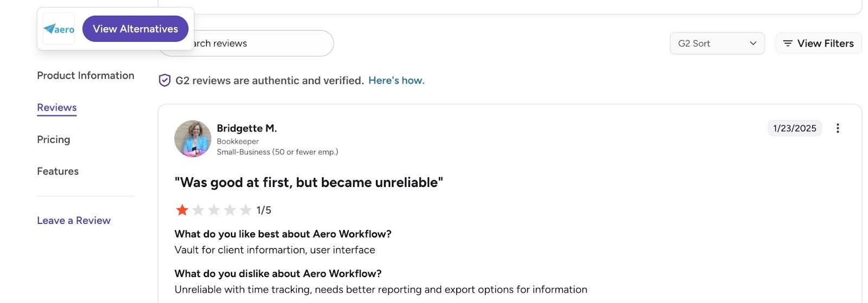Click "What do you dislike about Aero Workflow?"
868x303 pixels.
point(278,274)
